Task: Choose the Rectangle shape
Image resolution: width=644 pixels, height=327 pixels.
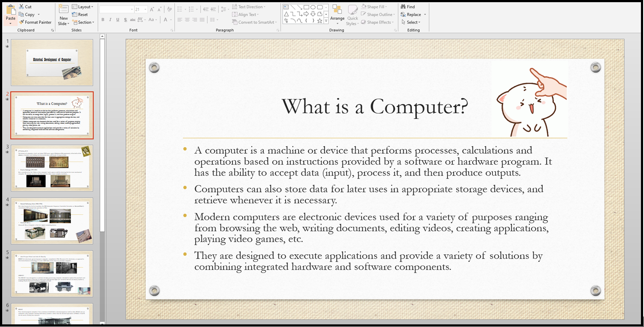Action: [306, 7]
